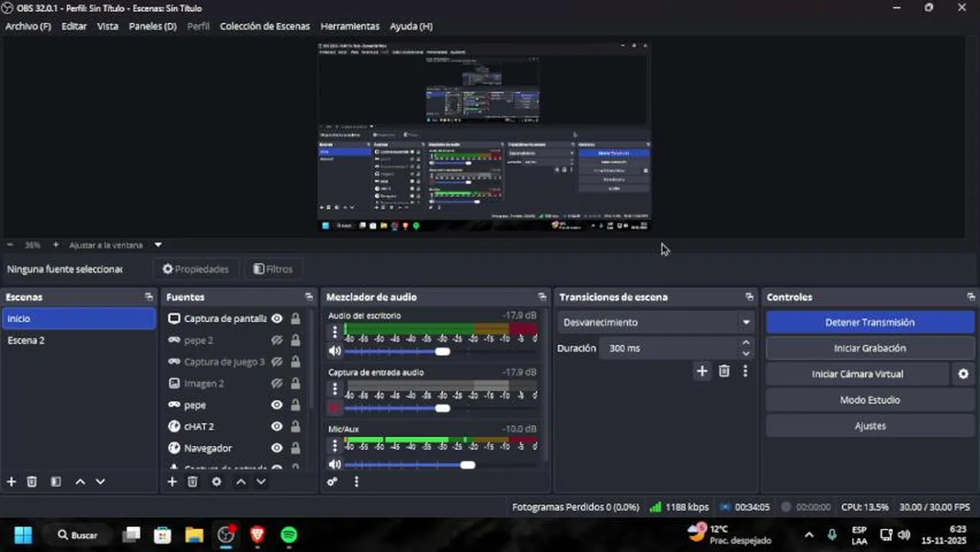Increase transition duration stepper up
The width and height of the screenshot is (980, 552).
coord(745,343)
